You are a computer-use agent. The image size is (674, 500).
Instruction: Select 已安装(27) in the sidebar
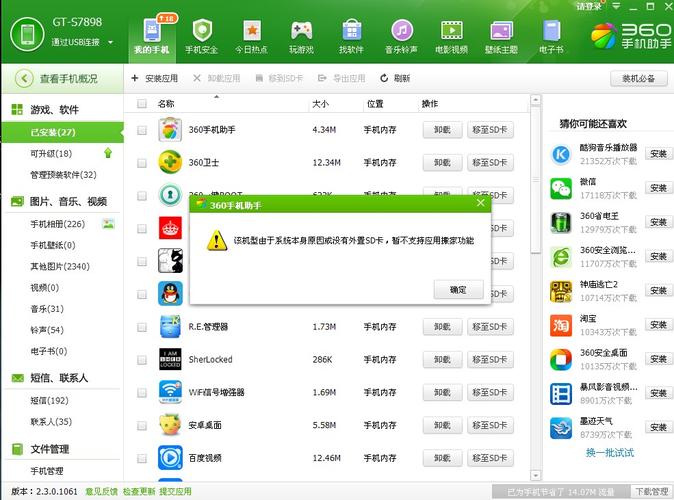(62, 132)
